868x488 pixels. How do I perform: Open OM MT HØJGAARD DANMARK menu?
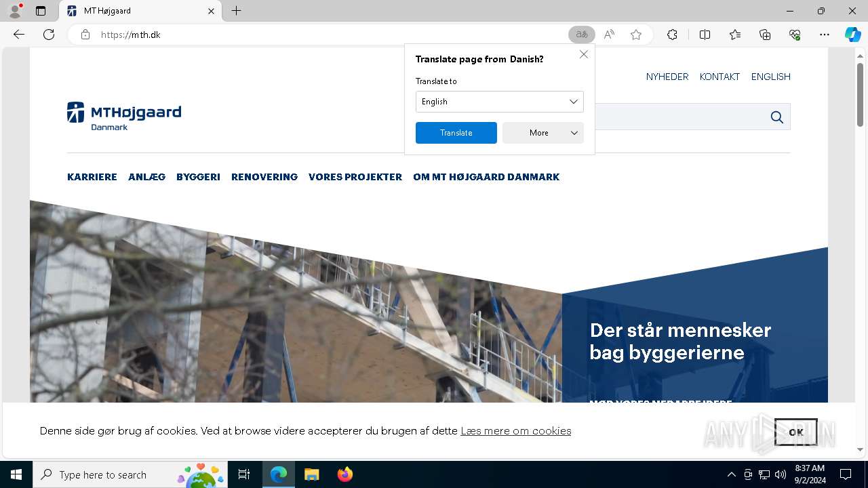486,177
